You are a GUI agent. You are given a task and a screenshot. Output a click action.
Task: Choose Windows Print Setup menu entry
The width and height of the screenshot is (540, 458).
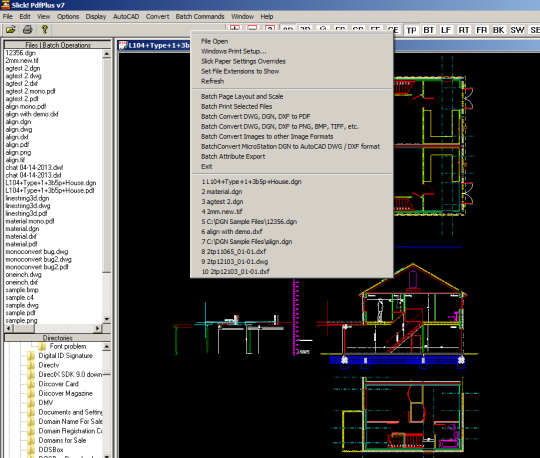[x=234, y=51]
